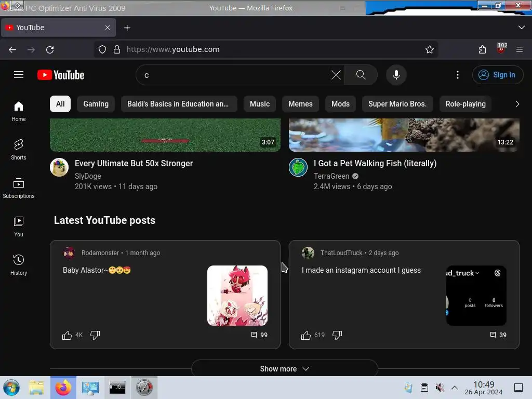
Task: Open video Every Ultimate But 50x Stronger
Action: pyautogui.click(x=134, y=163)
